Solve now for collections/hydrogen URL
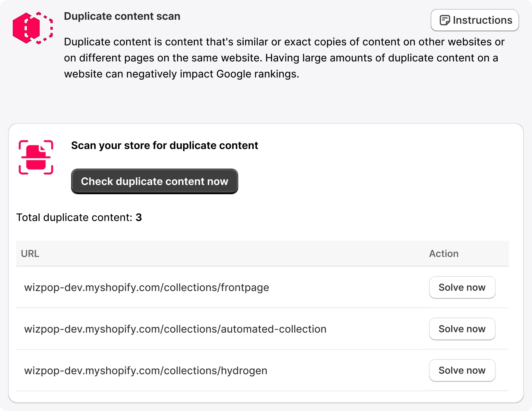532x411 pixels. (462, 370)
